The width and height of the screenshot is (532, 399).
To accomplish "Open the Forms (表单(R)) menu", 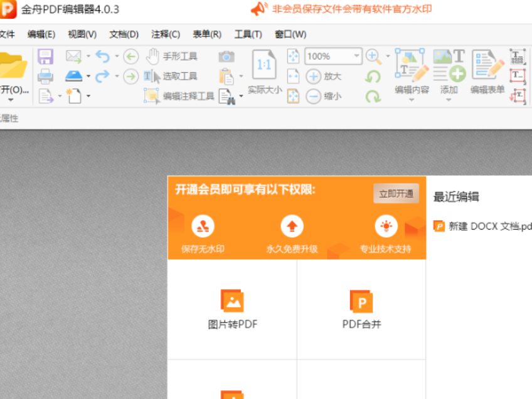I will pyautogui.click(x=207, y=35).
